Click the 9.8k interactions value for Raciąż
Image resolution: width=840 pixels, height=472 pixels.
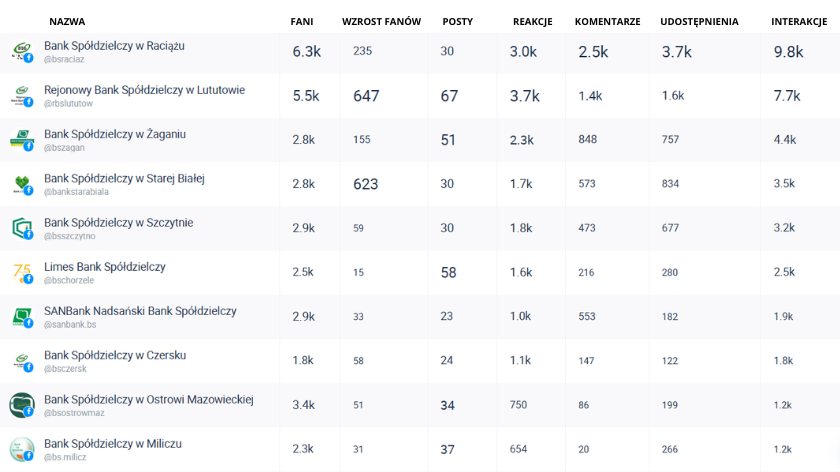pos(788,52)
